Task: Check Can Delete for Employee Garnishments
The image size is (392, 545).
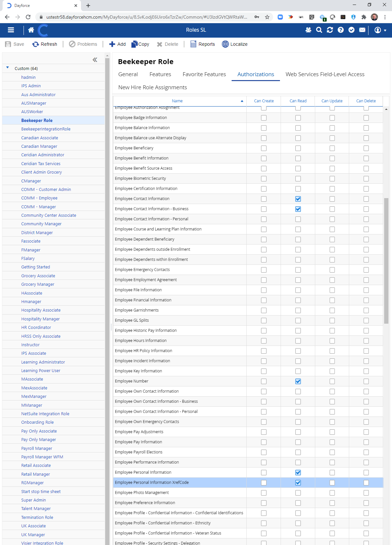Action: click(366, 310)
